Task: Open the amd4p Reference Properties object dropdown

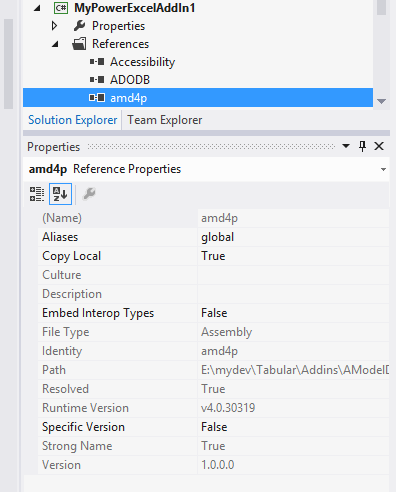Action: tap(383, 169)
